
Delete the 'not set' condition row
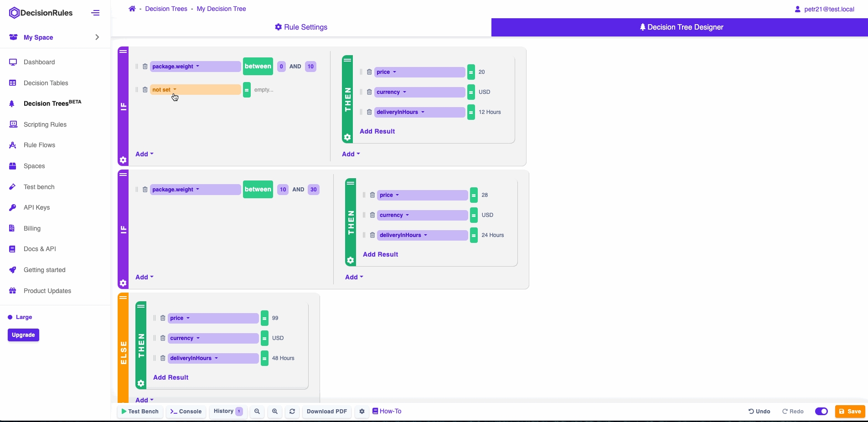tap(145, 90)
